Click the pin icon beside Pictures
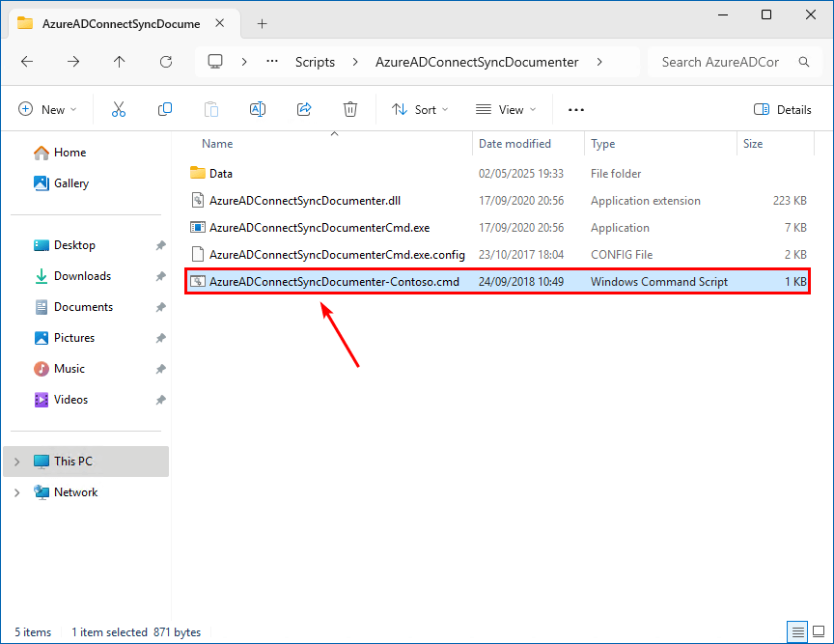 pyautogui.click(x=160, y=338)
